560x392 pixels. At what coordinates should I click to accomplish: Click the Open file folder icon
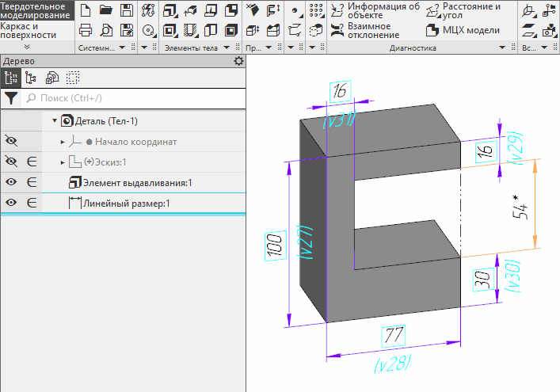(x=105, y=10)
